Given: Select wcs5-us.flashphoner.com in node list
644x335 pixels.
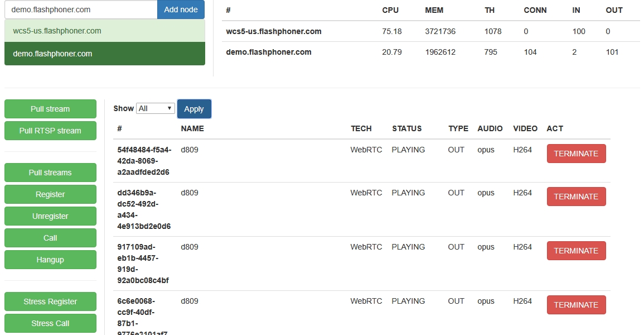Looking at the screenshot, I should click(x=104, y=31).
